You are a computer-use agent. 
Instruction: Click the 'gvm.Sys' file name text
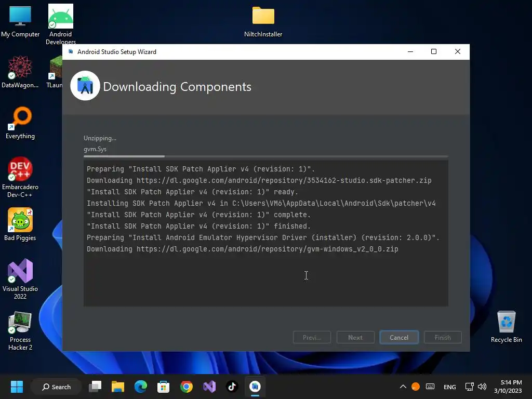[x=95, y=149]
